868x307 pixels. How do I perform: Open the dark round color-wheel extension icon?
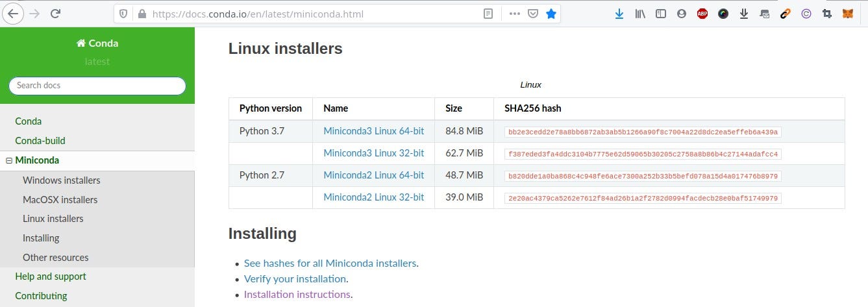pos(723,14)
